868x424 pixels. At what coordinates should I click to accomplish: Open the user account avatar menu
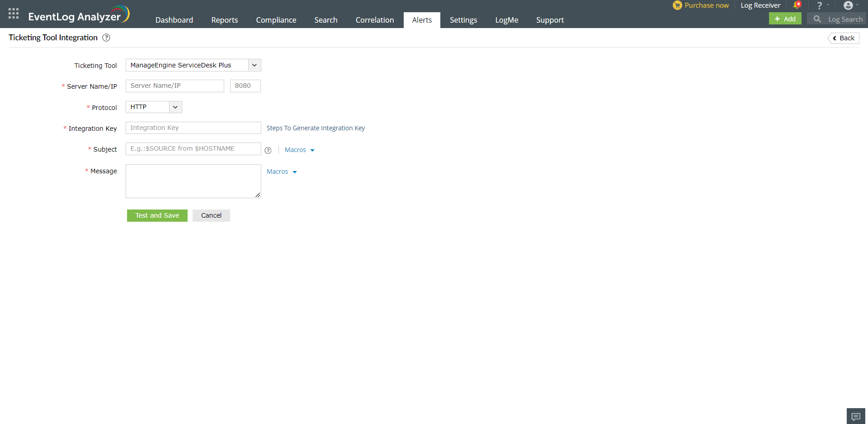(848, 5)
